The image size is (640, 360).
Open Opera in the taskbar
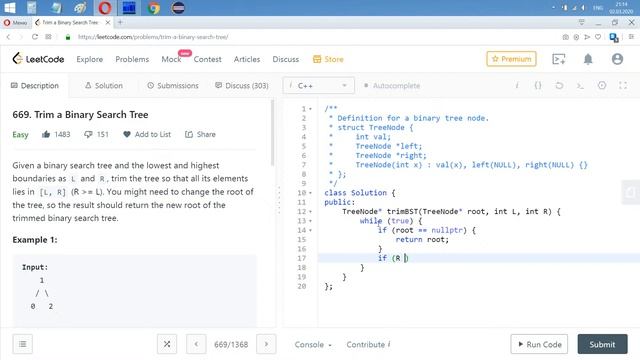pyautogui.click(x=105, y=8)
